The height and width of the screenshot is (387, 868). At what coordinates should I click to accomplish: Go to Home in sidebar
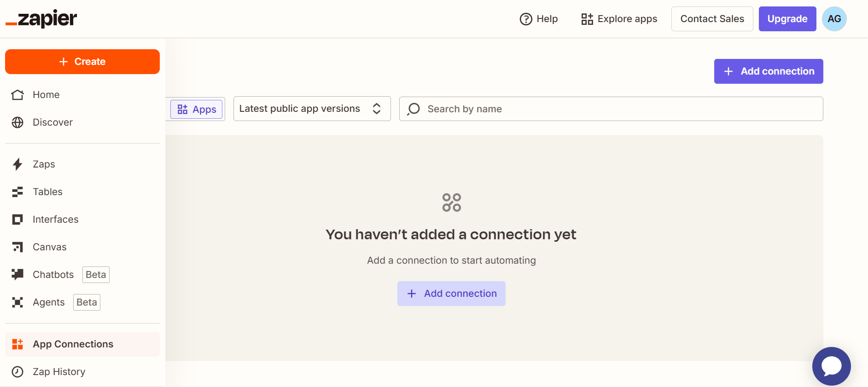point(46,95)
